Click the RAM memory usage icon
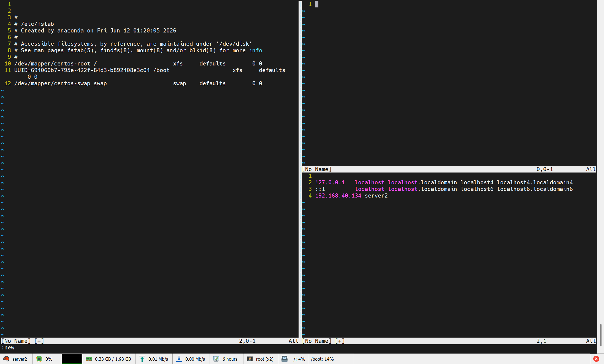The height and width of the screenshot is (364, 604). pos(88,359)
